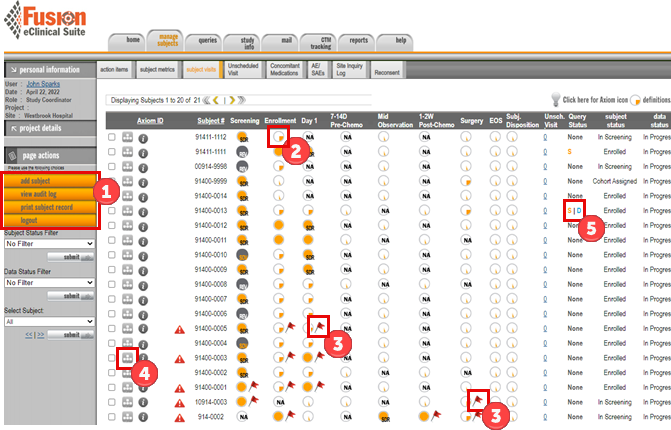Click print subject record button

50,207
